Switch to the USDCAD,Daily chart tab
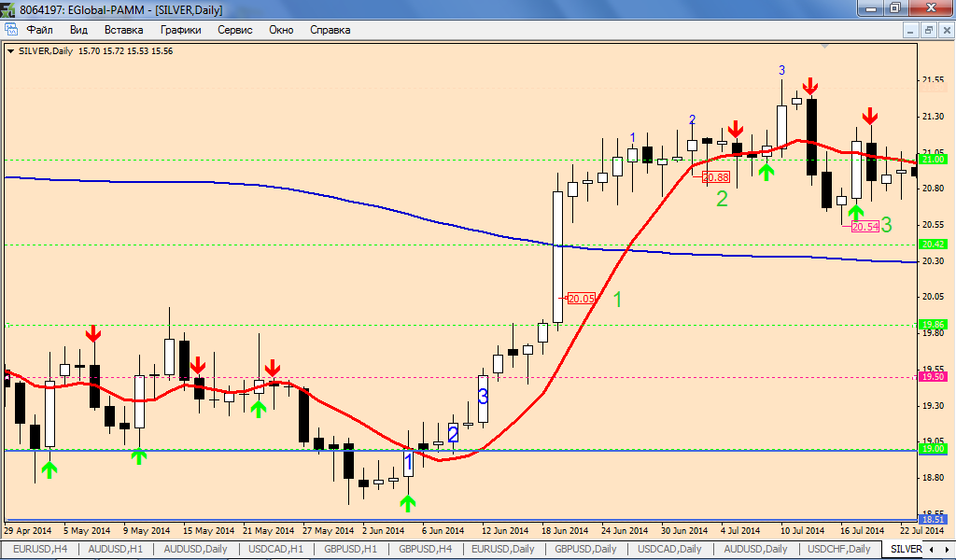Viewport: 956px width, 560px height. (669, 549)
